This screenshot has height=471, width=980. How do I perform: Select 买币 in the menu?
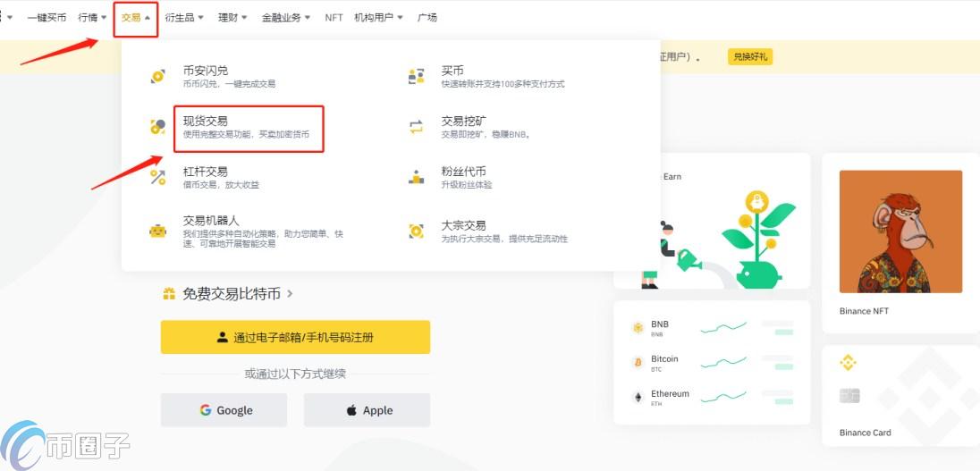click(x=503, y=76)
